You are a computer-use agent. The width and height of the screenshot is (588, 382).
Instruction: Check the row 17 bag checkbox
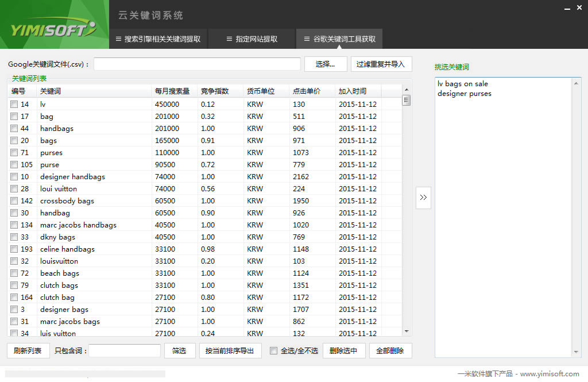tap(14, 117)
